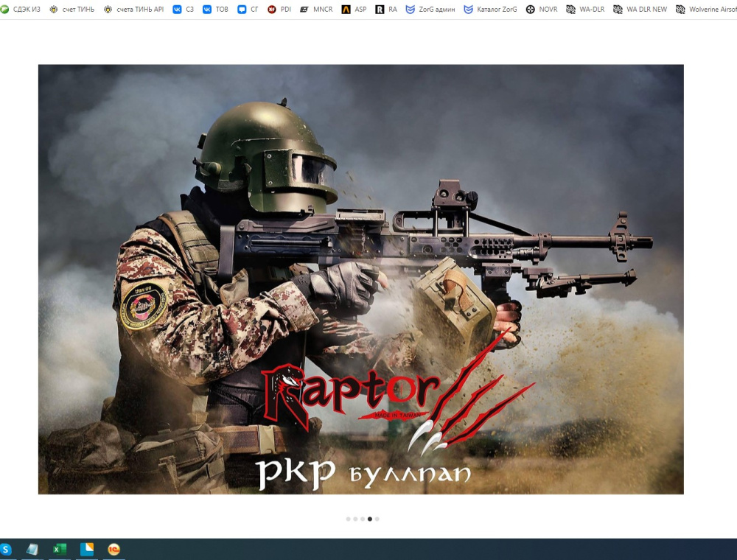Open the VK bookmark labeled ТОВ
Image resolution: width=737 pixels, height=560 pixels.
pyautogui.click(x=215, y=10)
